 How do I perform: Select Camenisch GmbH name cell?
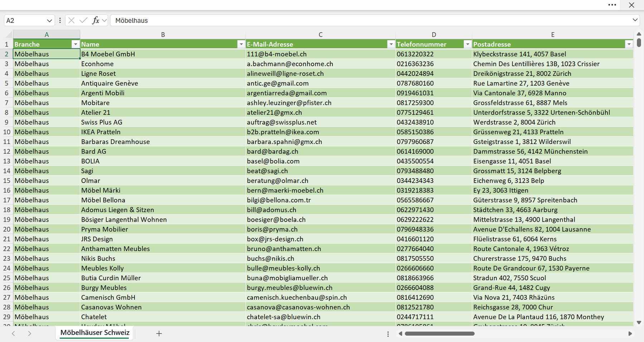163,297
